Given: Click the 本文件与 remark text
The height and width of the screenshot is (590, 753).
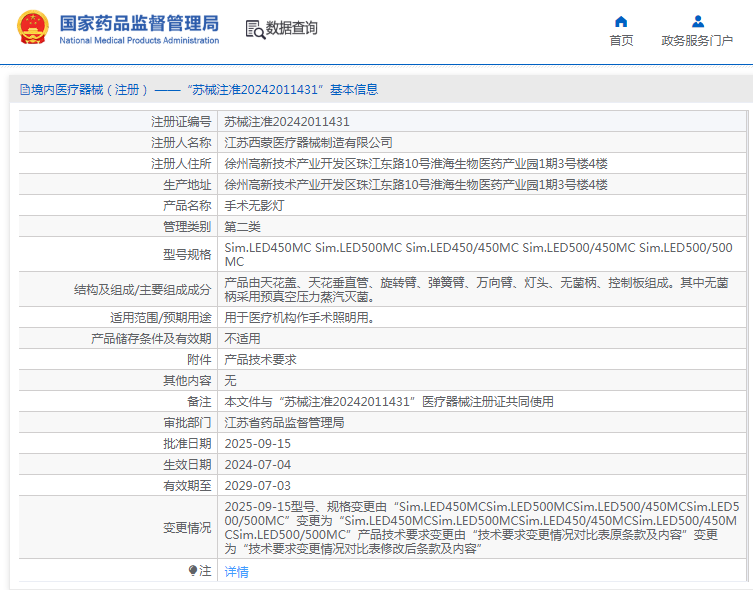Looking at the screenshot, I should (x=389, y=402).
